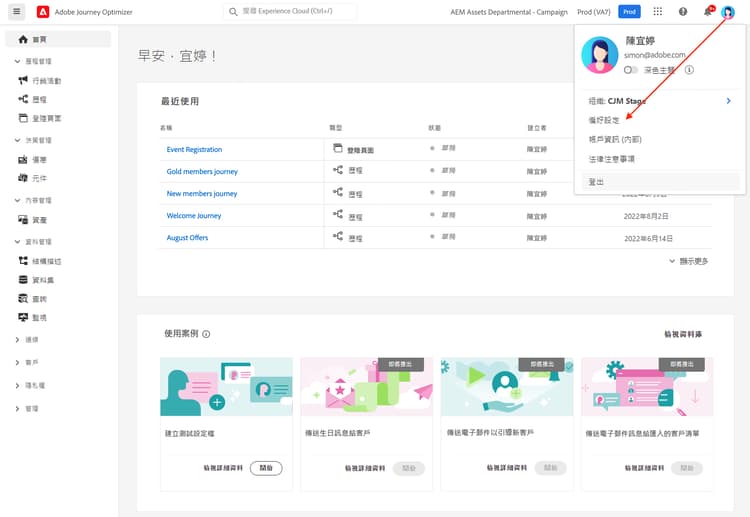Click the create test profiles card thumbnail
Viewport: 750px width, 517px height.
pyautogui.click(x=226, y=386)
